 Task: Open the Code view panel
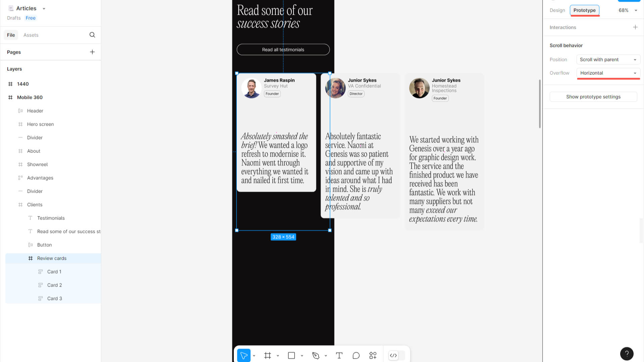pos(394,355)
